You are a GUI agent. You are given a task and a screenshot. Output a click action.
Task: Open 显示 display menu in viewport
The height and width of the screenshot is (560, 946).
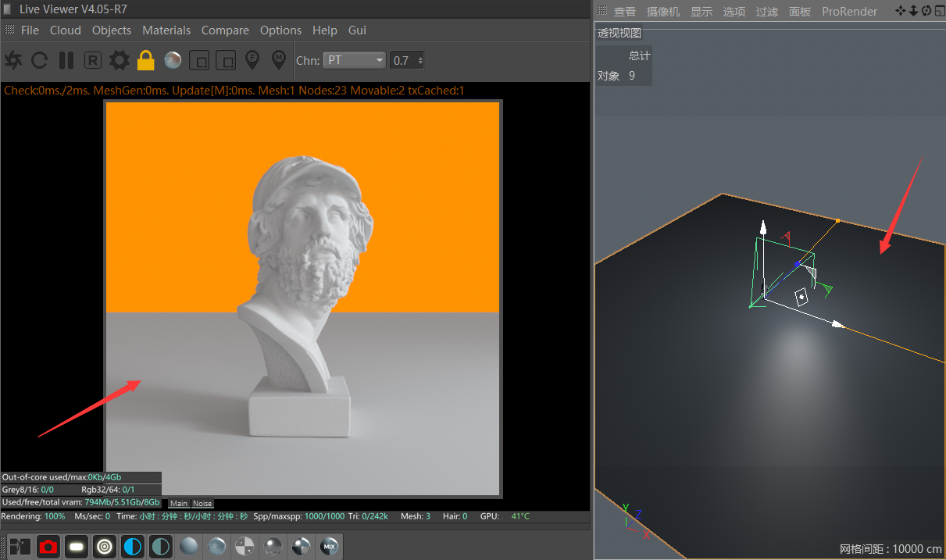[701, 12]
